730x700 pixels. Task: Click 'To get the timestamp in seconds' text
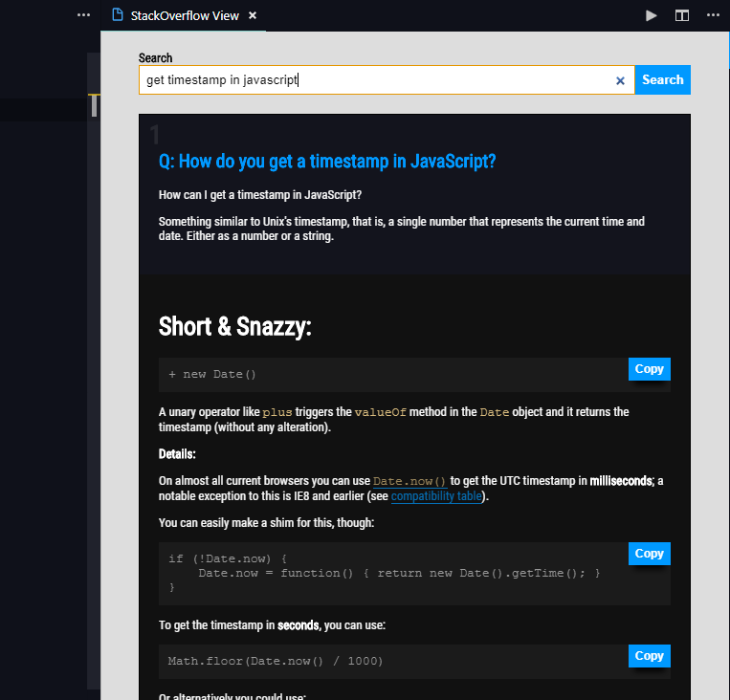pos(272,625)
